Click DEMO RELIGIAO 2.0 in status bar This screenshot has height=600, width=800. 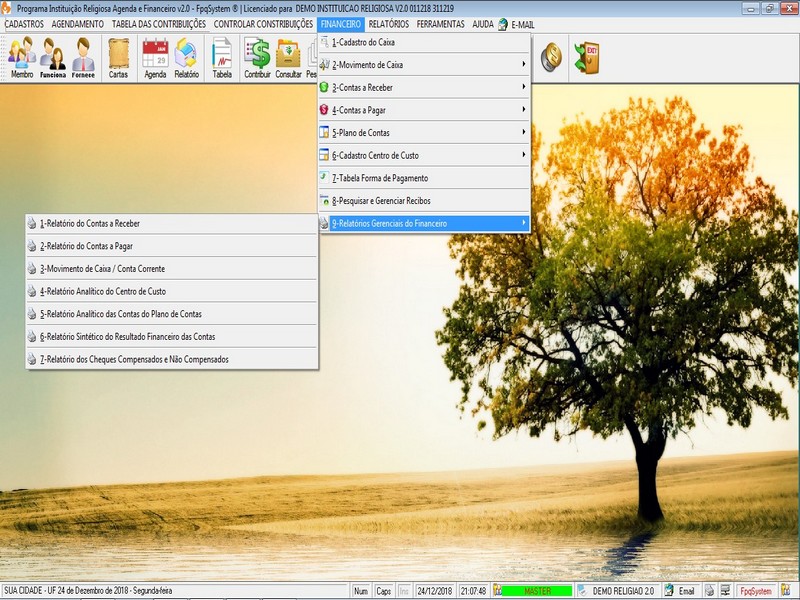pyautogui.click(x=623, y=591)
